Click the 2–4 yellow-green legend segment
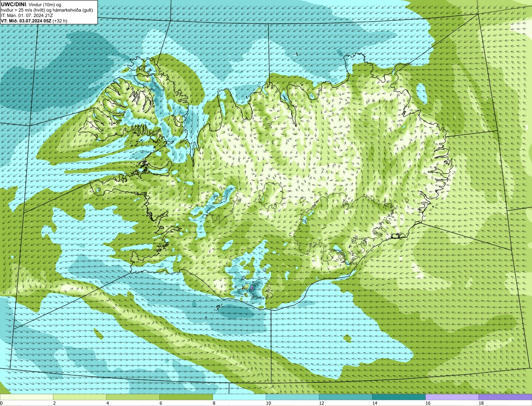Viewport: 532px width, 406px height. (80, 397)
